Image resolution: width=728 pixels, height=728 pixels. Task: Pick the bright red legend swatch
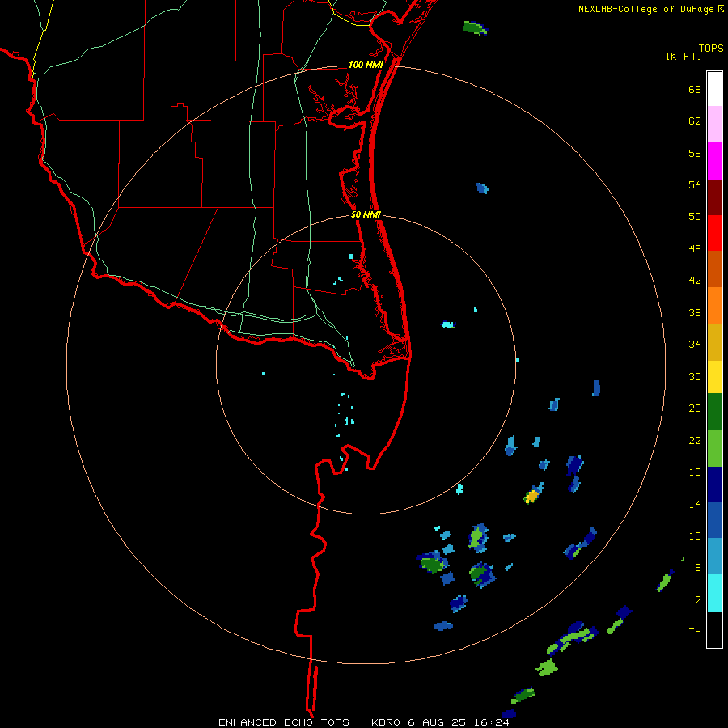pos(714,233)
